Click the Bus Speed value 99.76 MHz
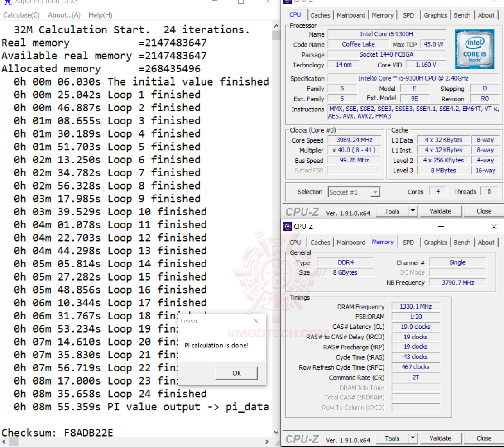The width and height of the screenshot is (504, 447). (x=354, y=160)
